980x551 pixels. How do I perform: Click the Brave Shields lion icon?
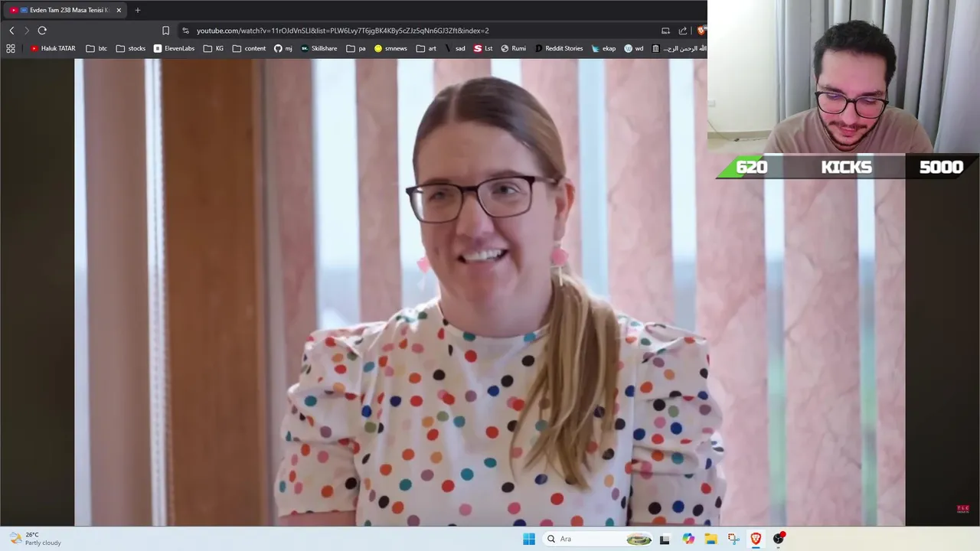[x=701, y=31]
